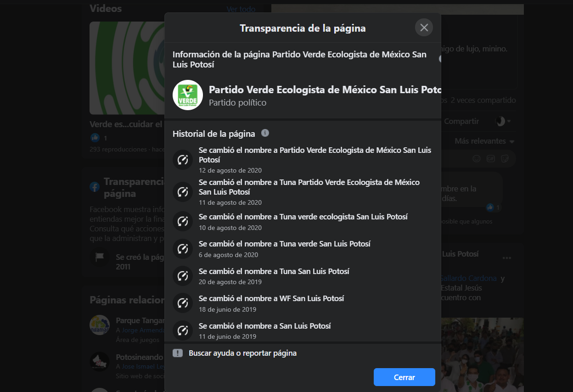The width and height of the screenshot is (573, 392).
Task: Click icon beside 12 de agosto de 2020 entry
Action: tap(183, 160)
